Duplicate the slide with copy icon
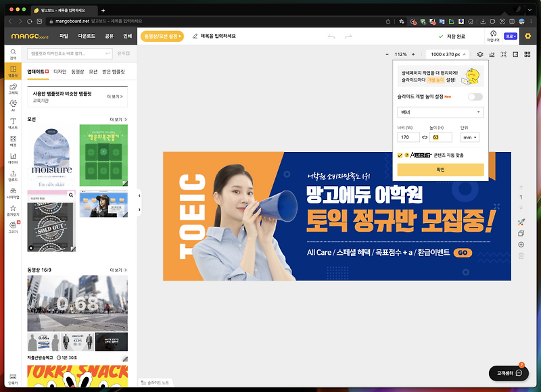 coord(521,233)
